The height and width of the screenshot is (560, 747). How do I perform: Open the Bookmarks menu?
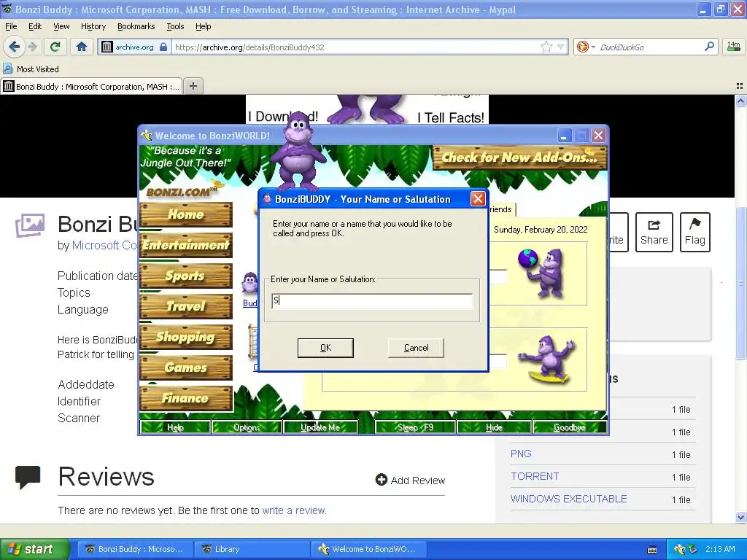(136, 26)
